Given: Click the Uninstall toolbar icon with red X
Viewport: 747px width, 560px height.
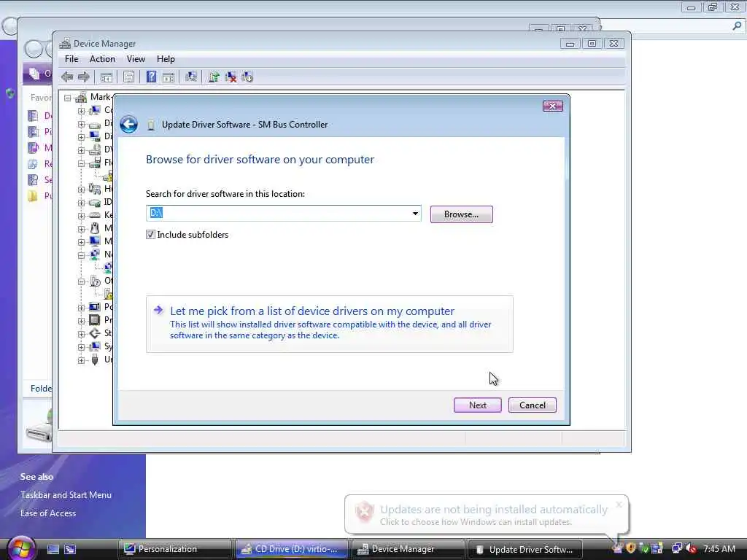Looking at the screenshot, I should point(231,77).
